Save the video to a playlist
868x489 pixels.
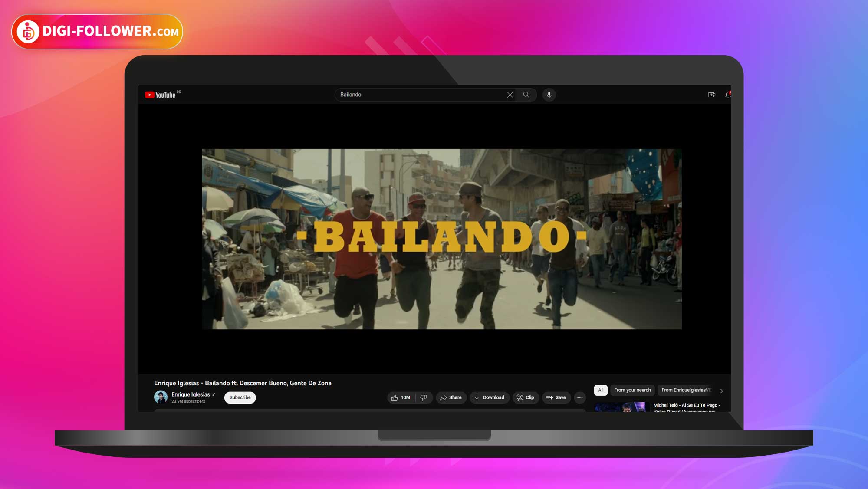pyautogui.click(x=556, y=397)
